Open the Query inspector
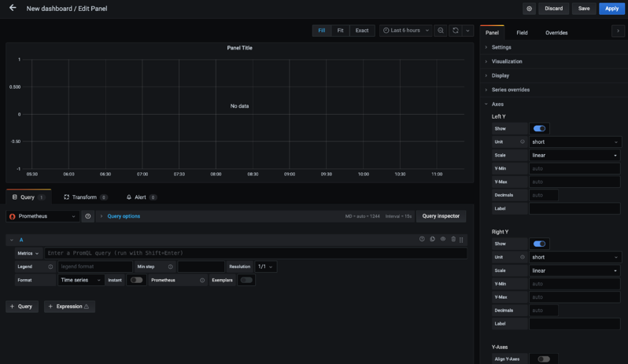The image size is (628, 364). pos(441,216)
